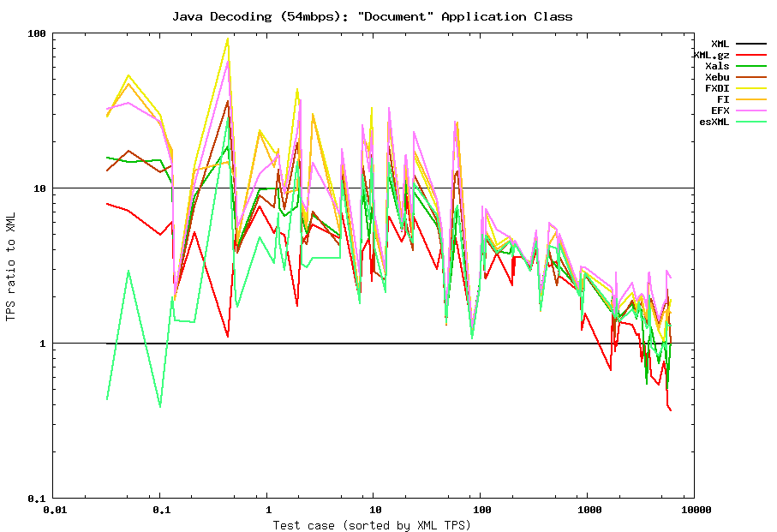Click the 1000 tick label on x-axis

[x=589, y=510]
